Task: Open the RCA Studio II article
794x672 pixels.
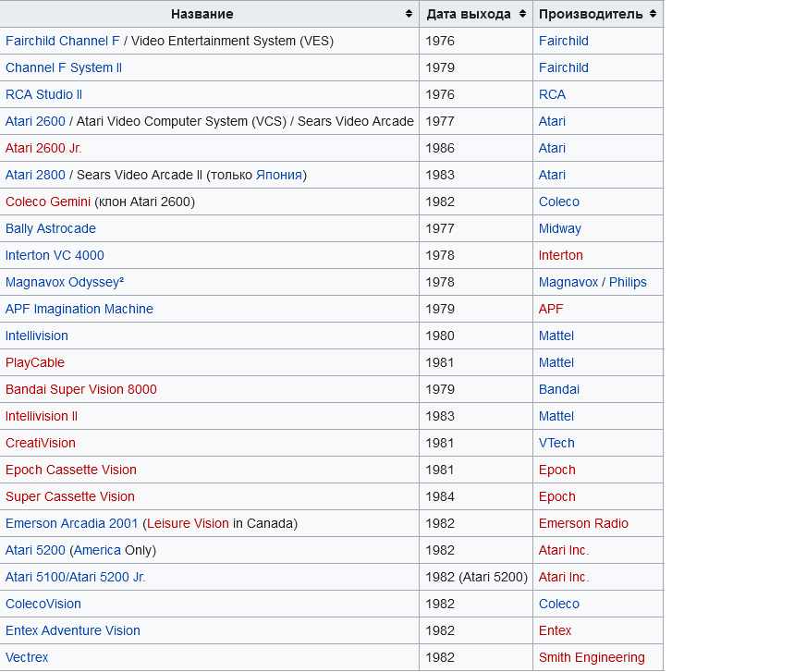Action: pyautogui.click(x=43, y=94)
